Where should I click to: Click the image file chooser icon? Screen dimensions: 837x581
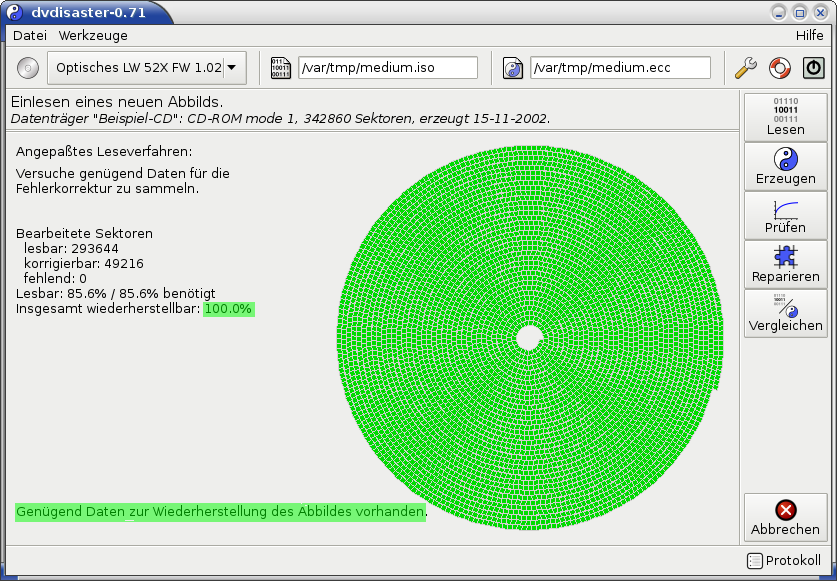click(x=281, y=68)
